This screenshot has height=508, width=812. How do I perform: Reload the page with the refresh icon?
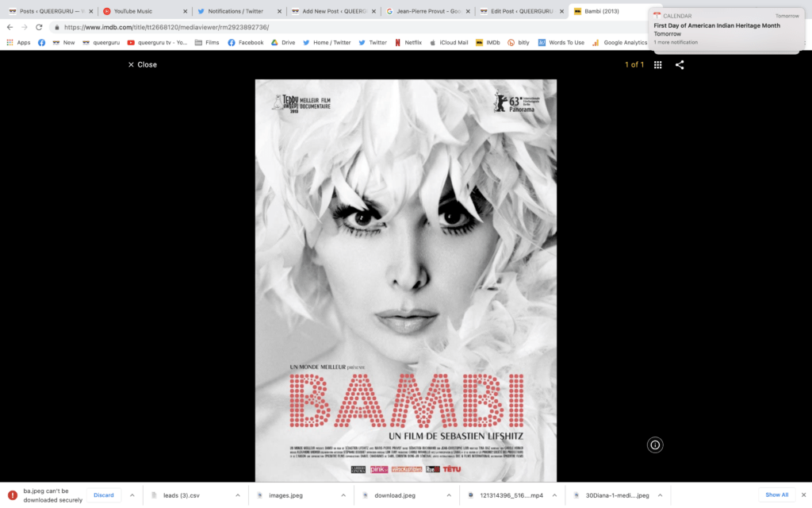coord(39,27)
